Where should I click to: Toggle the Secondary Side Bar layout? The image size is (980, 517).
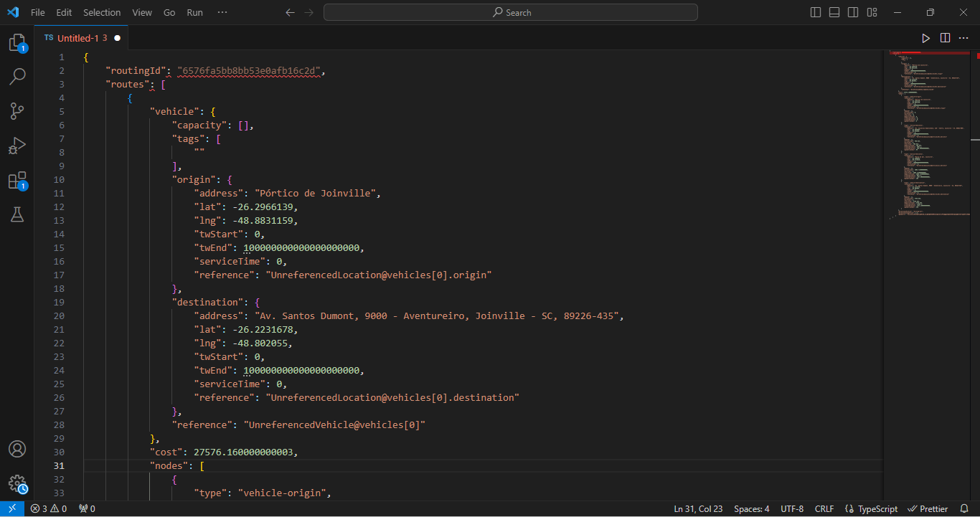pyautogui.click(x=853, y=12)
